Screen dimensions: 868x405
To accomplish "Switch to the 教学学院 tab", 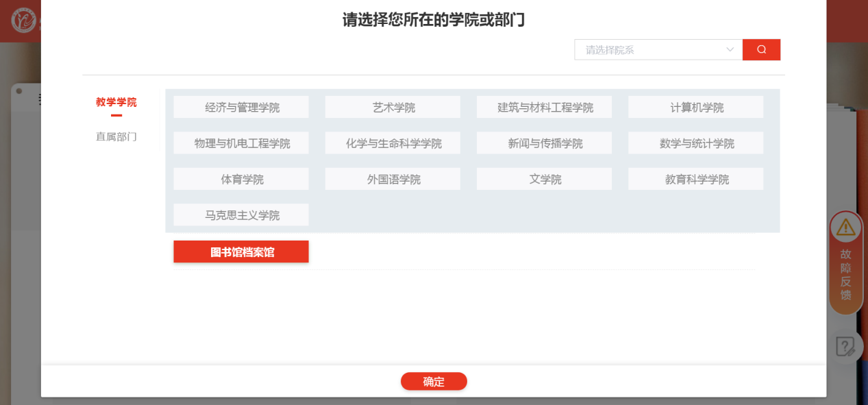I will click(116, 101).
